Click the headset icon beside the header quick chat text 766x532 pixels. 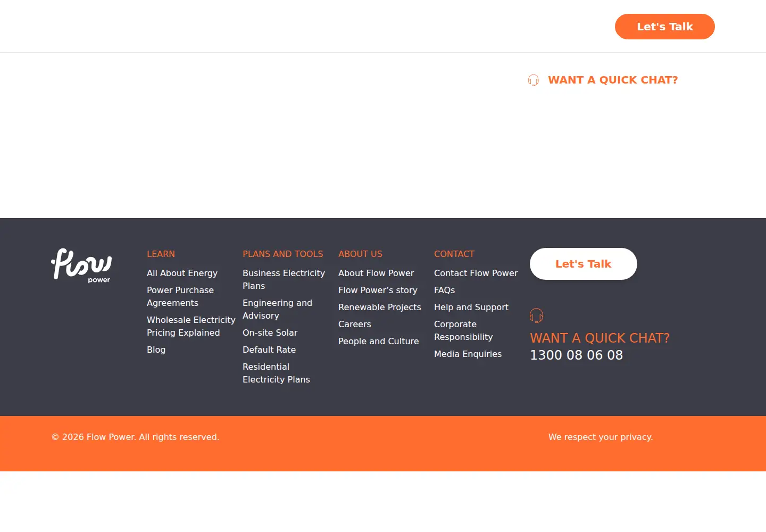click(534, 80)
